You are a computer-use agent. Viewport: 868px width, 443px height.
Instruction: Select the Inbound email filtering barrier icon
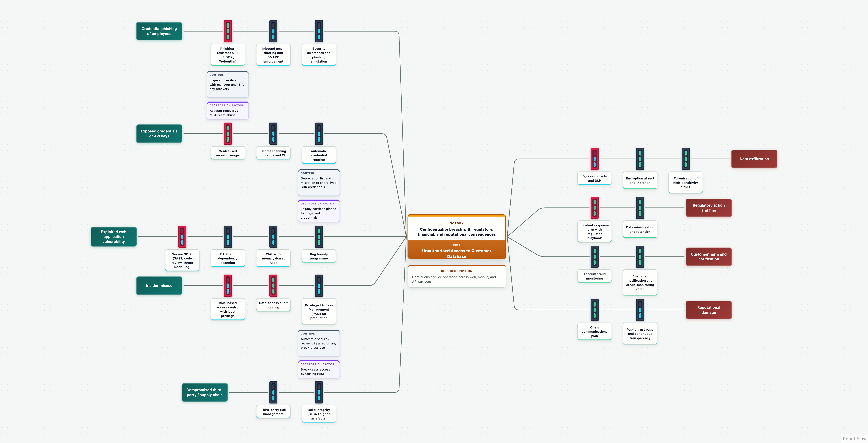273,31
